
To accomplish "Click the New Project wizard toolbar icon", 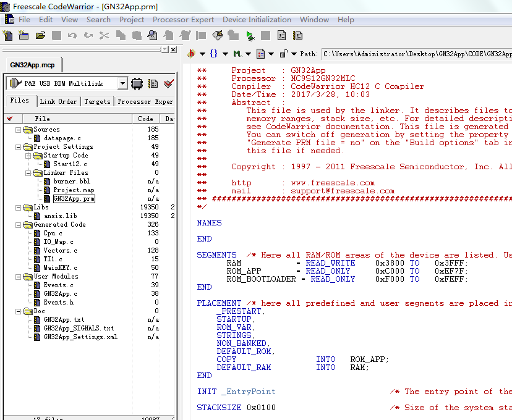I will [x=23, y=35].
